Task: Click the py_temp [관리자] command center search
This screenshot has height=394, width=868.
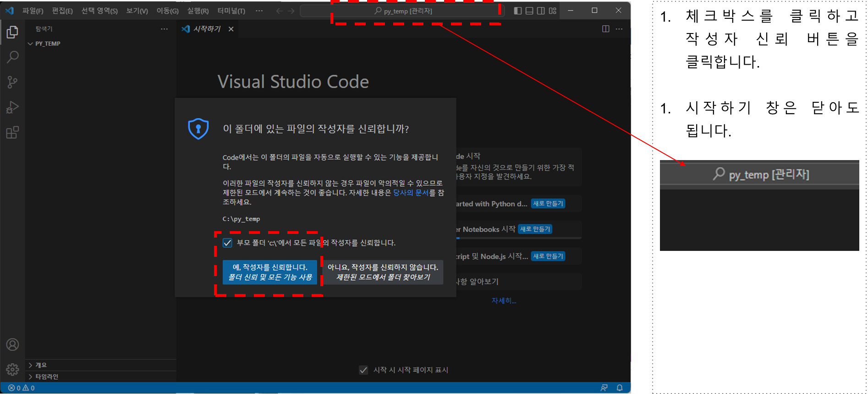Action: 402,11
